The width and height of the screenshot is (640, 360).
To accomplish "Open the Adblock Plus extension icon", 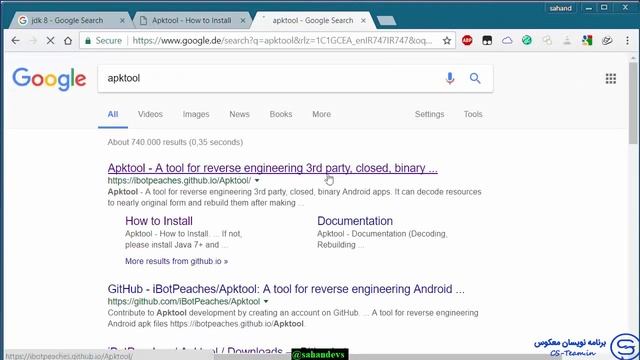I will click(x=467, y=40).
